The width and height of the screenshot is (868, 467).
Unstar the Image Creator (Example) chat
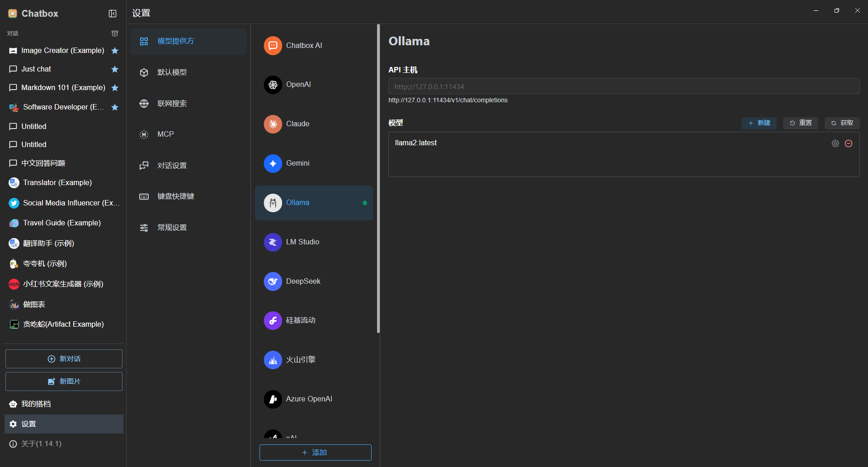tap(115, 51)
